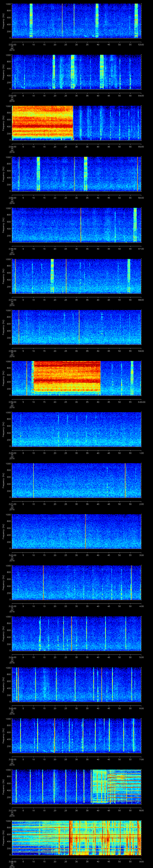Click the loud red block in the 2:54:00 spectrogram
The image size is (153, 868).
coord(42,123)
